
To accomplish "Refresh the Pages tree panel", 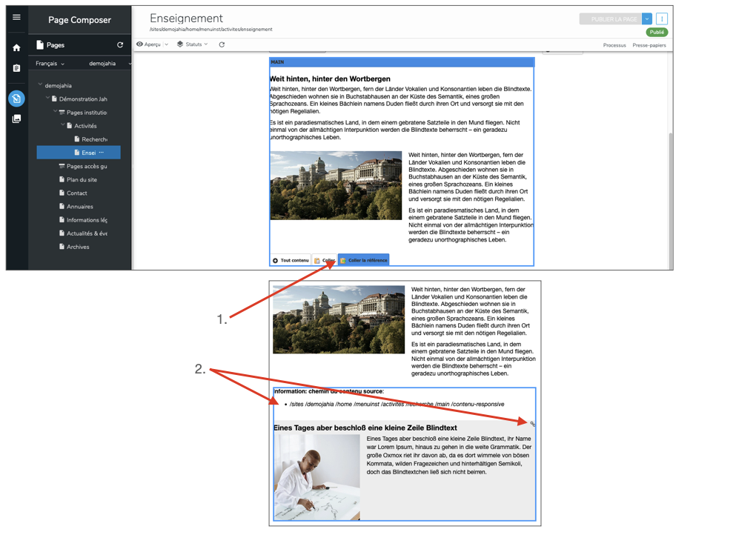I will pyautogui.click(x=120, y=45).
